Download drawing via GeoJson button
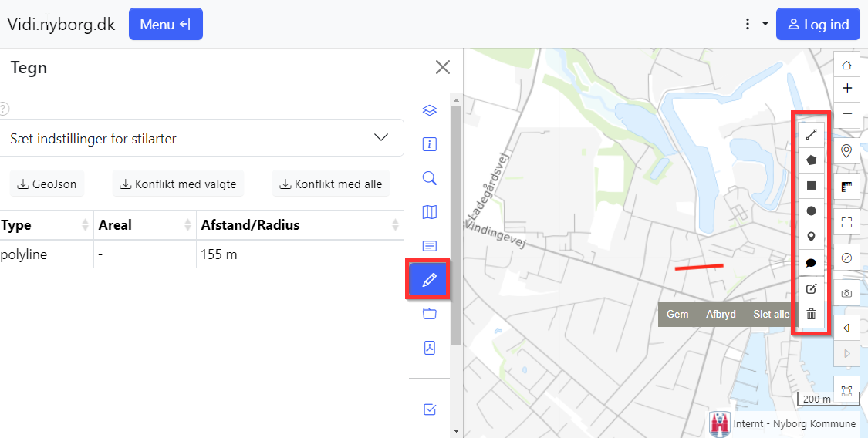This screenshot has height=438, width=868. [48, 184]
